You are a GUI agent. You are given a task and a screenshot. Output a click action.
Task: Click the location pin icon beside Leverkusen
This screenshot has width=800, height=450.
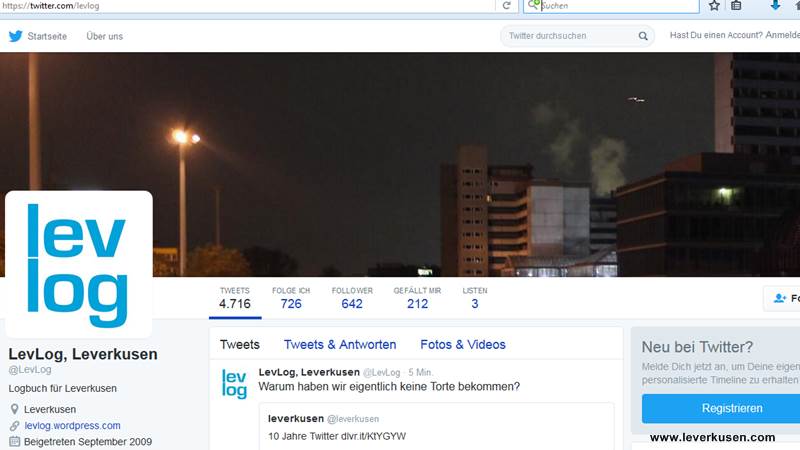tap(14, 409)
